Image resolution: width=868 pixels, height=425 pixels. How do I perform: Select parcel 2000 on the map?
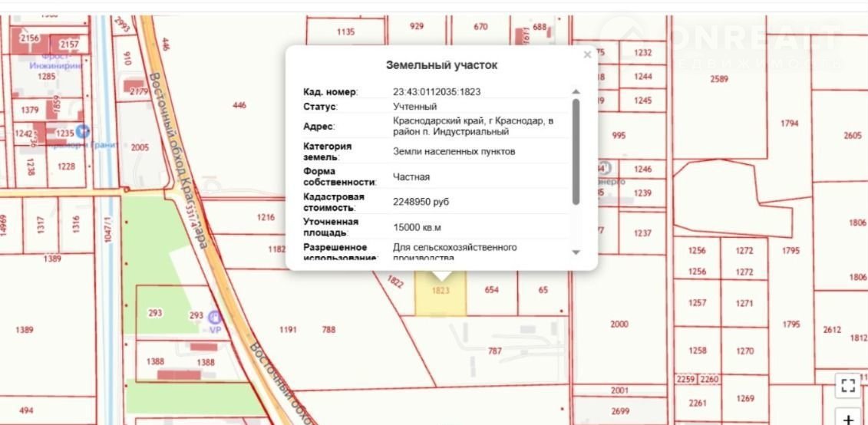(619, 325)
